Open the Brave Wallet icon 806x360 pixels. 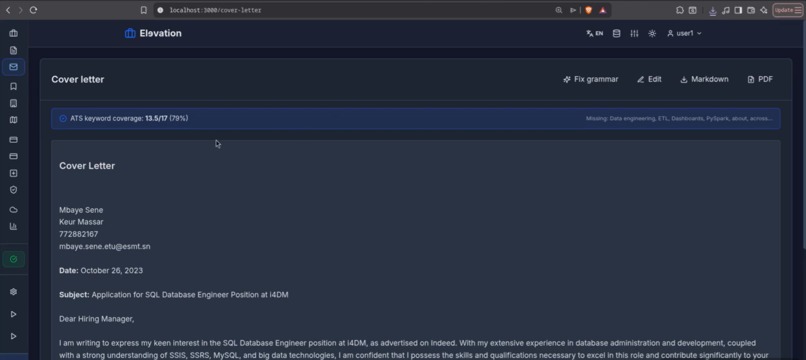pos(751,10)
